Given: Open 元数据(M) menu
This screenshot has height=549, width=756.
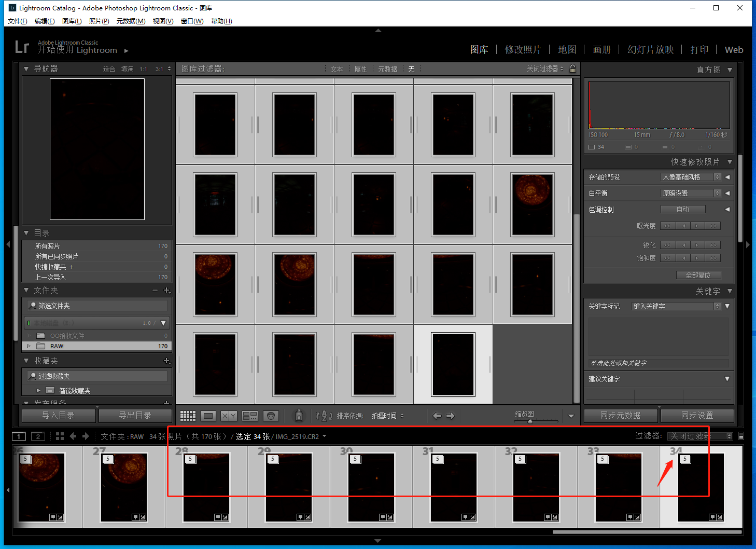Looking at the screenshot, I should (x=131, y=21).
